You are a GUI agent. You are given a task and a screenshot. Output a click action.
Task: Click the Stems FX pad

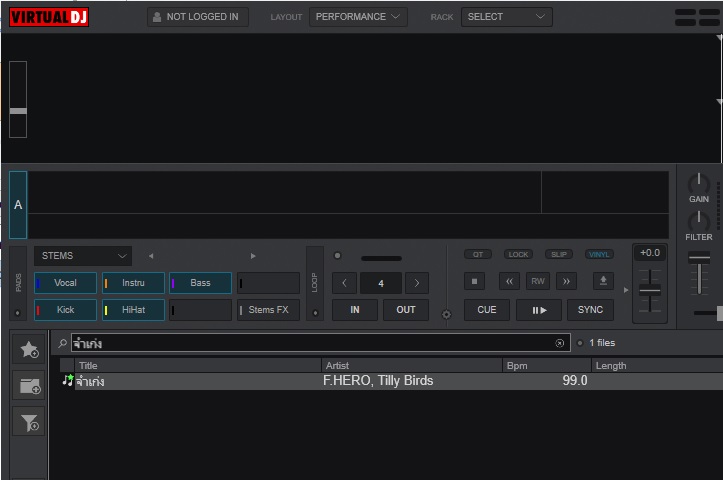tap(268, 310)
